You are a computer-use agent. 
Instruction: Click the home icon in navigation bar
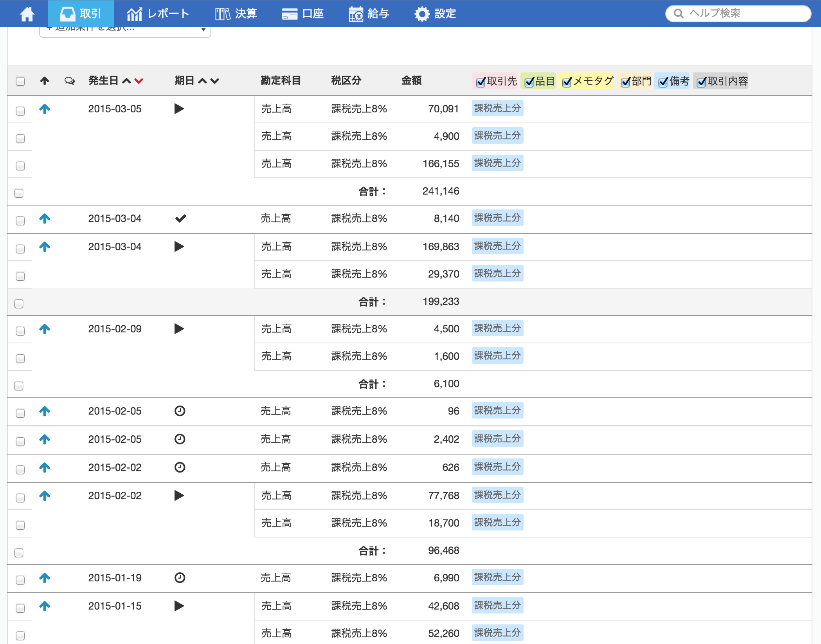[x=27, y=14]
